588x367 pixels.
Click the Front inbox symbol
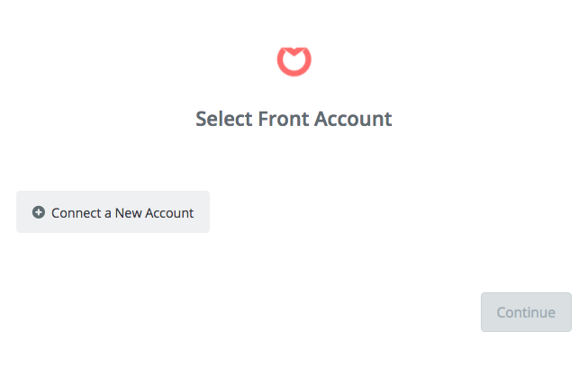pos(294,61)
